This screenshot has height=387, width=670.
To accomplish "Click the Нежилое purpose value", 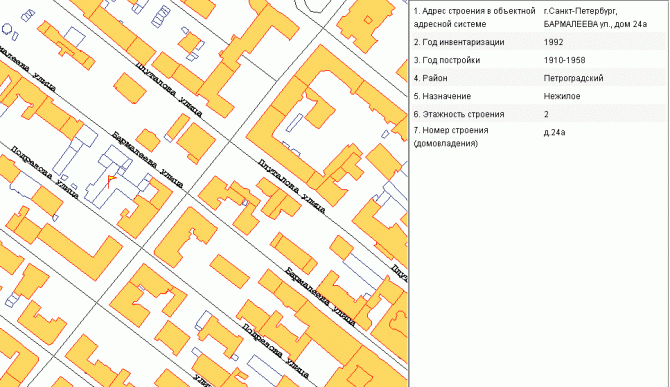I will pyautogui.click(x=561, y=96).
